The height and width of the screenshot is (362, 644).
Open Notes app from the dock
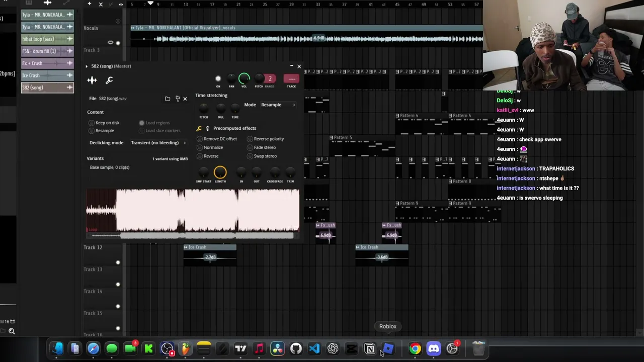click(x=204, y=348)
